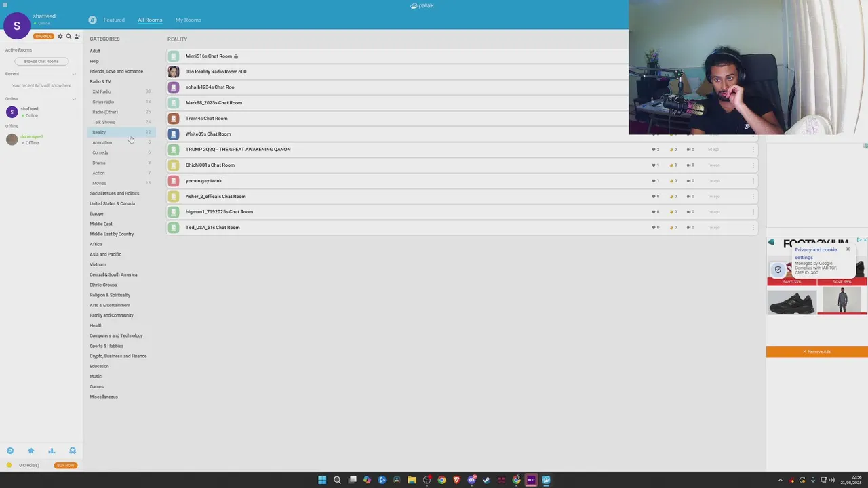Open File Explorer from the taskbar

coord(412,480)
